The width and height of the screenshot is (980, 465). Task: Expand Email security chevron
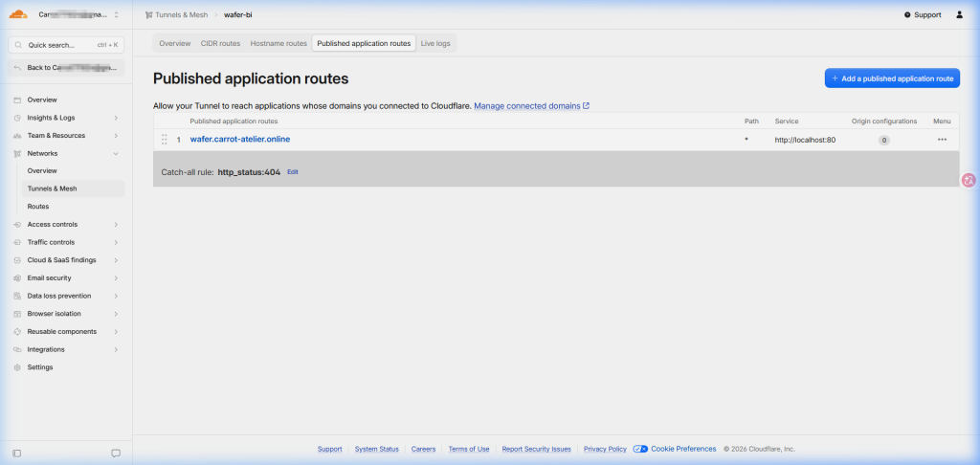coord(116,278)
